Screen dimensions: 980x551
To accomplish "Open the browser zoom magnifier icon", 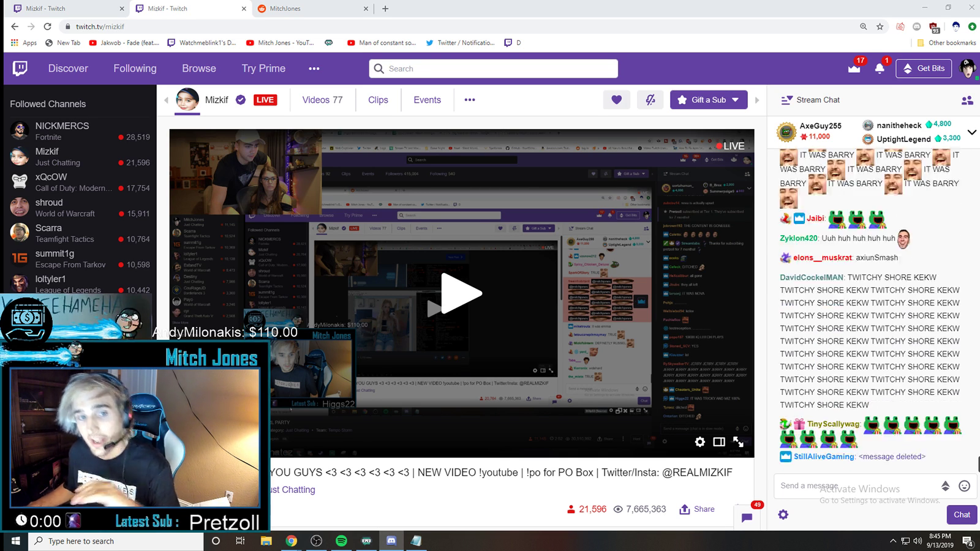I will point(864,26).
